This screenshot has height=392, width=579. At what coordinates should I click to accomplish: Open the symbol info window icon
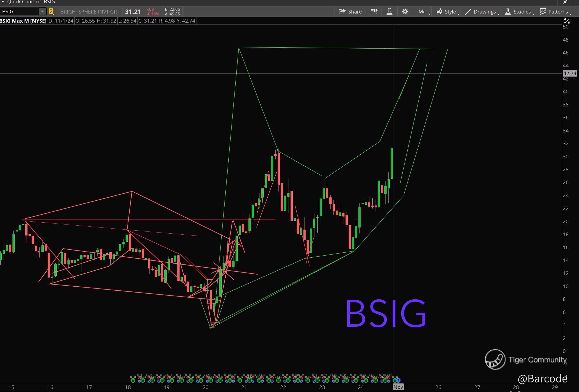374,12
